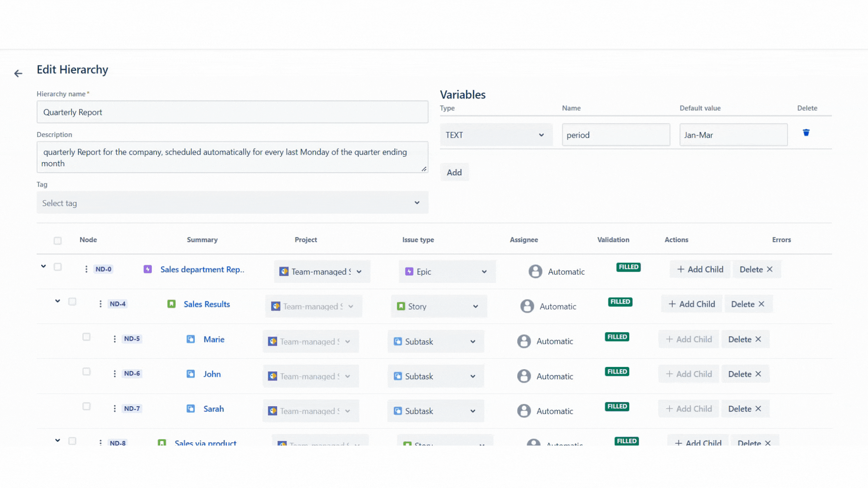The width and height of the screenshot is (868, 488).
Task: Open the ND-0 row three-dot menu
Action: click(x=86, y=269)
